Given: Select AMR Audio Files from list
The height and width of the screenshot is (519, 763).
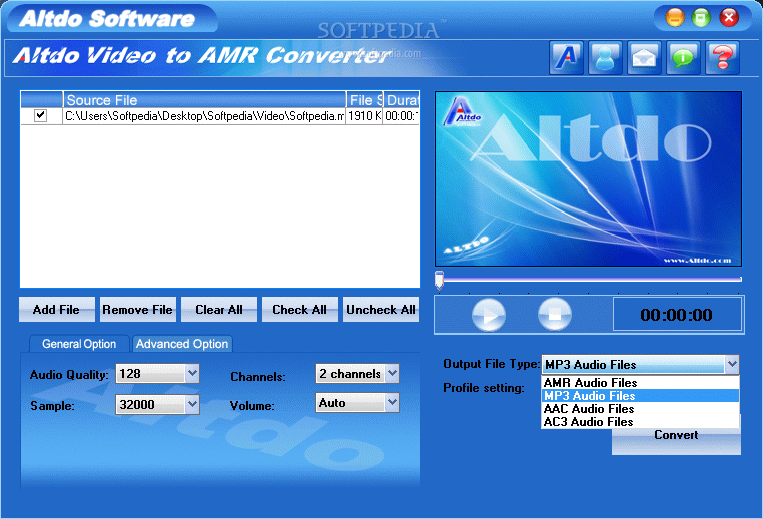Looking at the screenshot, I should click(x=640, y=383).
